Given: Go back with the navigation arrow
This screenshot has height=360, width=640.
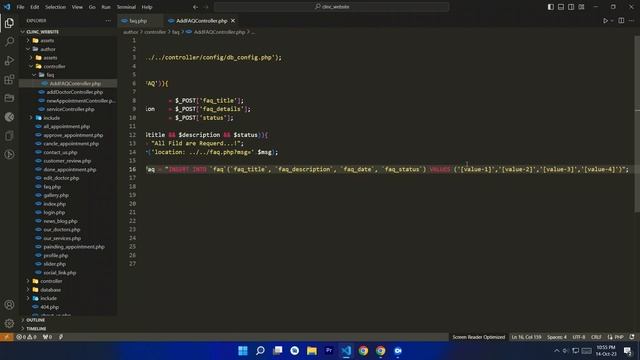Looking at the screenshot, I should tap(196, 7).
